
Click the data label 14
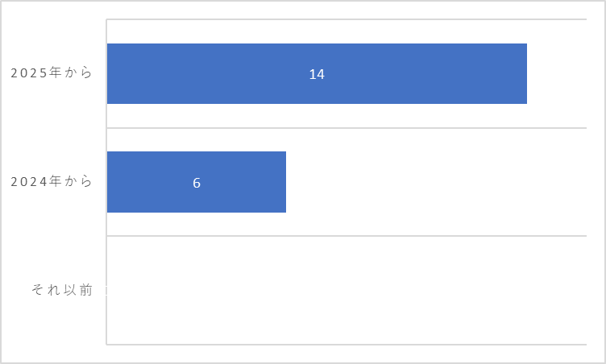(317, 74)
